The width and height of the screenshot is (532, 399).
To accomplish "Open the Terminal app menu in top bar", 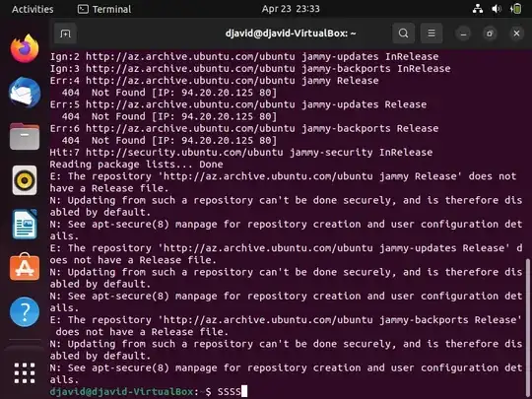I will 104,9.
